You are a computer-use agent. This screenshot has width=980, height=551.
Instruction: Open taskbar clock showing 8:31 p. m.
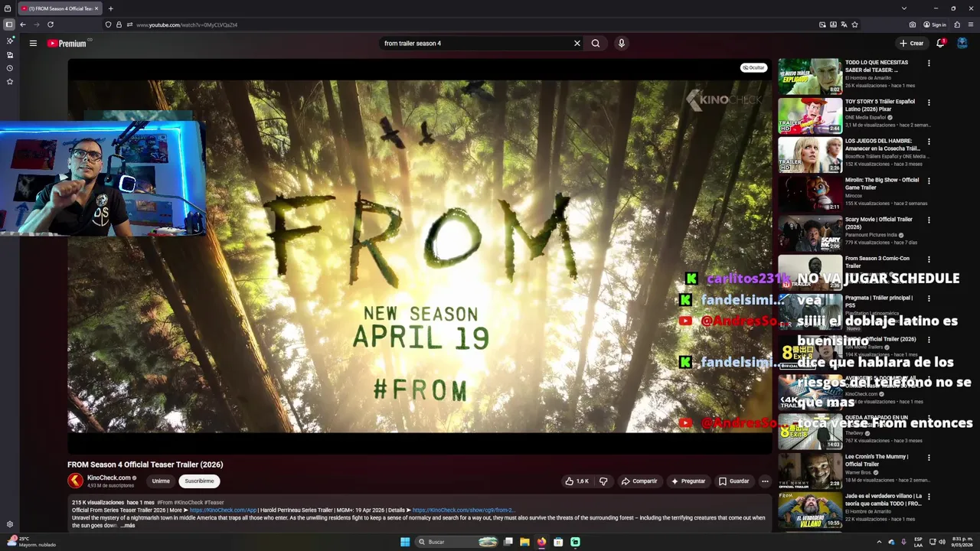pos(962,542)
